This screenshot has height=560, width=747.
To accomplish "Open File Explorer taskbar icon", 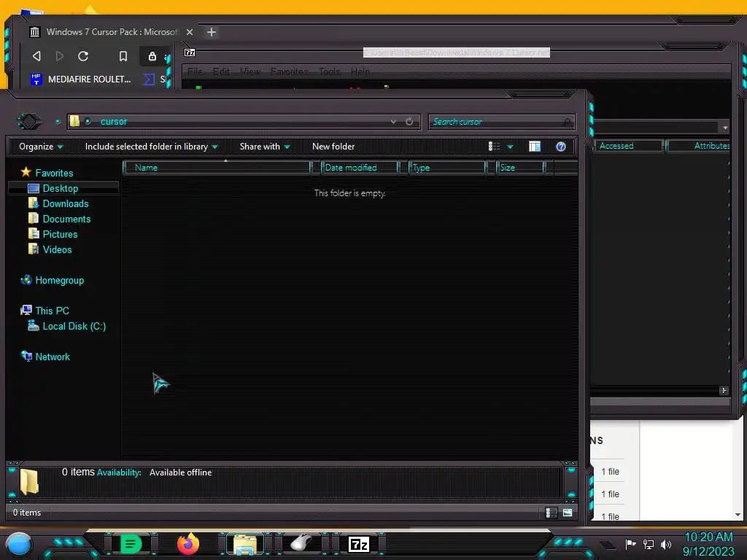I will [245, 544].
